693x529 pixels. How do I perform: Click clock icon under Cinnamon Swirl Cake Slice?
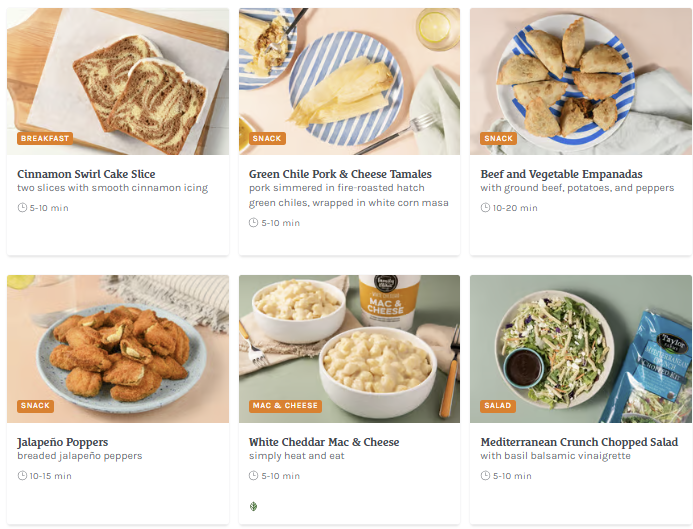[x=22, y=208]
